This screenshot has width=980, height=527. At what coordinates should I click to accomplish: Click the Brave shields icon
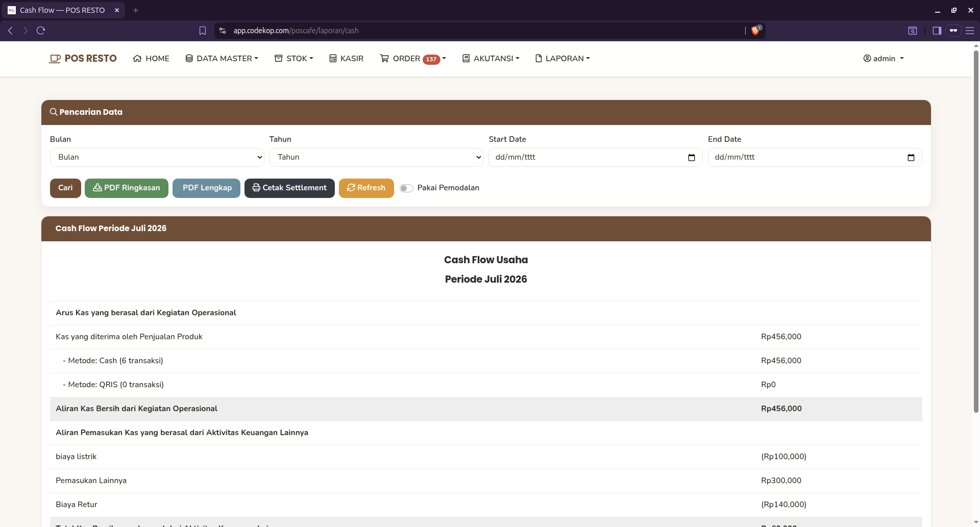[x=755, y=31]
